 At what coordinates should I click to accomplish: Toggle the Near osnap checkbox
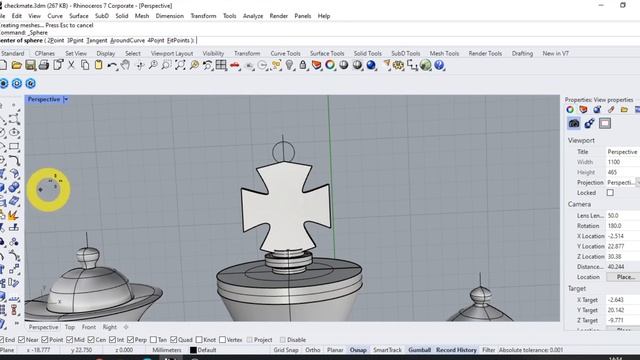pos(22,340)
